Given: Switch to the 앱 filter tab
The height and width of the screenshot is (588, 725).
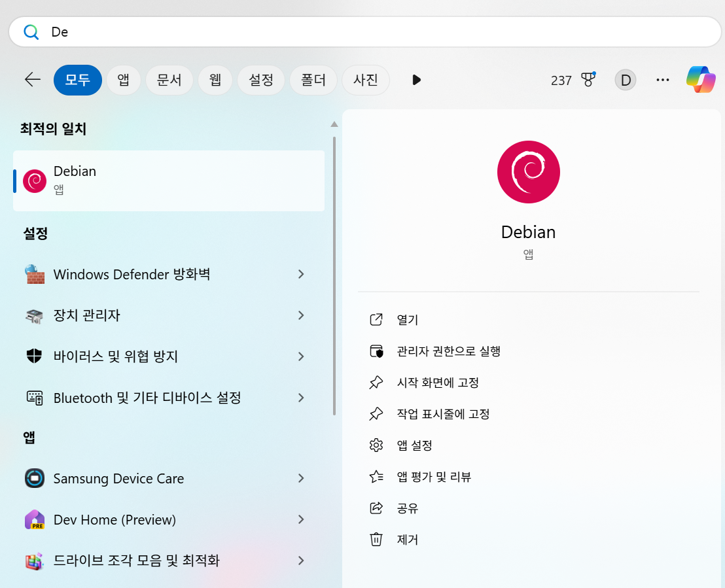Looking at the screenshot, I should click(x=124, y=80).
